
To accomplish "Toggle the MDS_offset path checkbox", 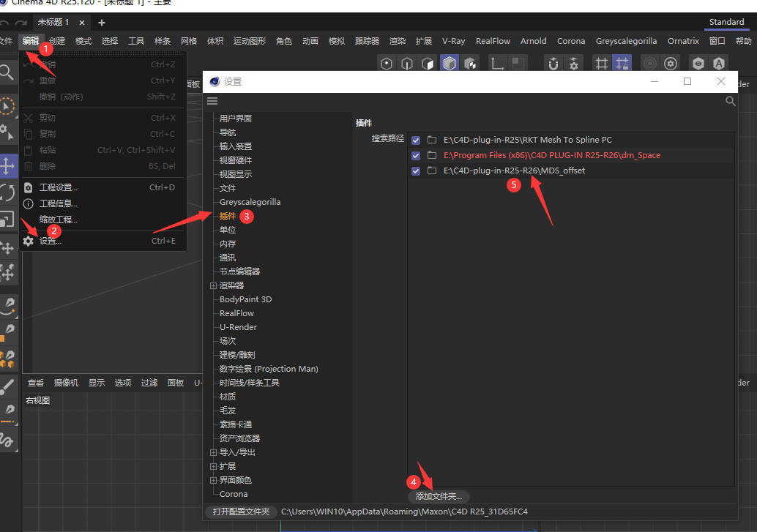I will [415, 171].
